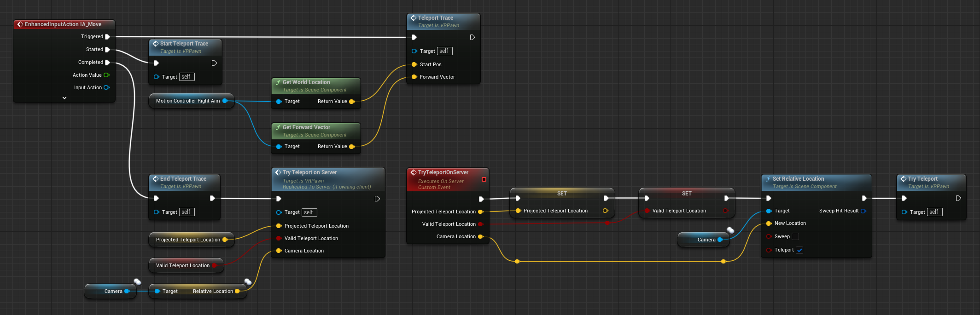Click Get World Location Target pin
This screenshot has height=315, width=980.
[x=279, y=101]
